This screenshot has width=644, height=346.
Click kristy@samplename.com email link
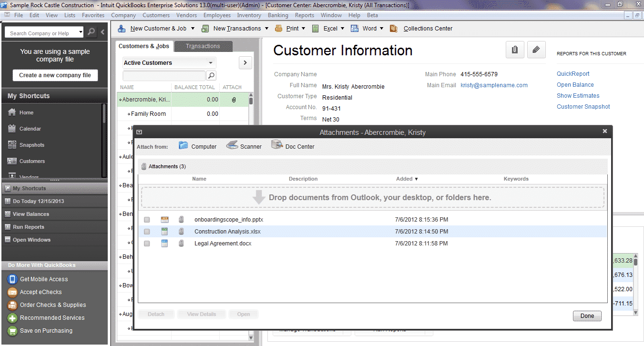494,85
